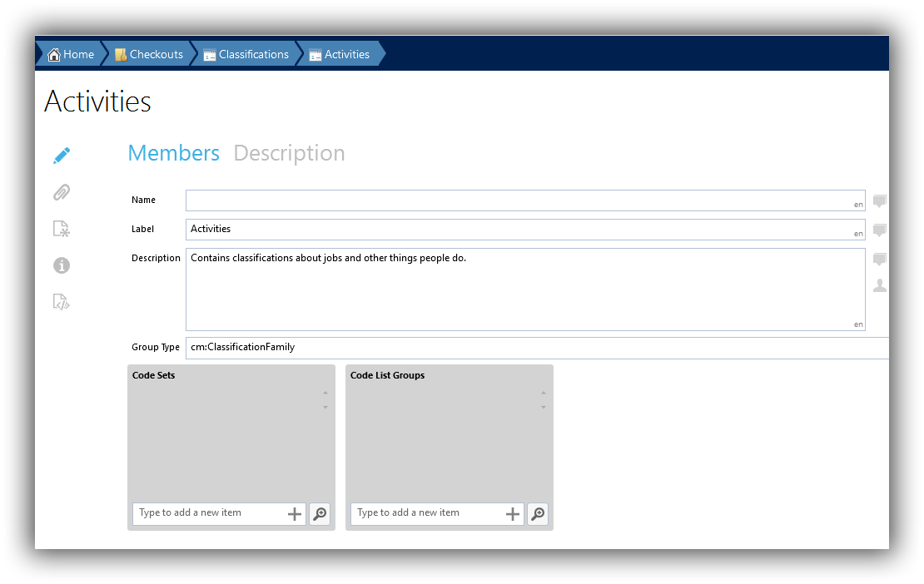924x584 pixels.
Task: Open the document code view icon
Action: point(62,302)
